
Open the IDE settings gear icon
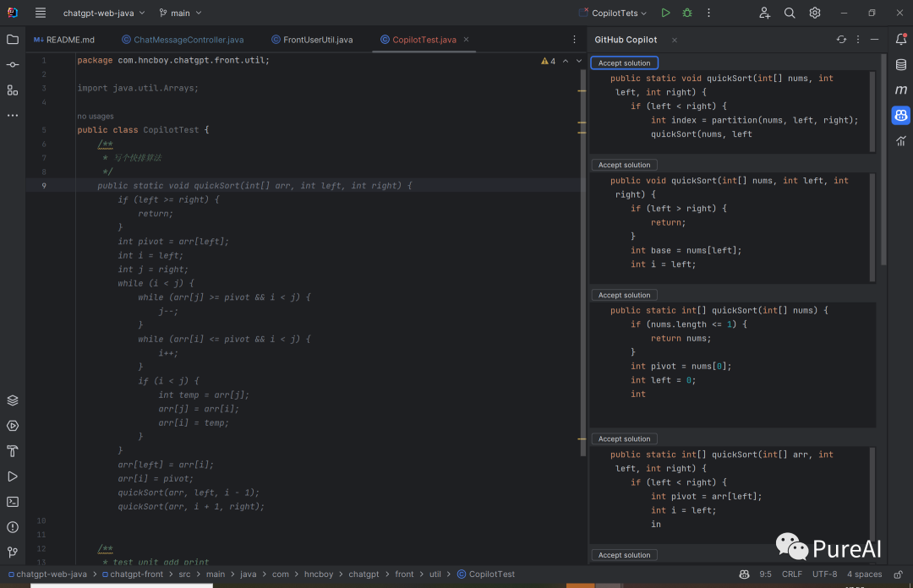[815, 13]
